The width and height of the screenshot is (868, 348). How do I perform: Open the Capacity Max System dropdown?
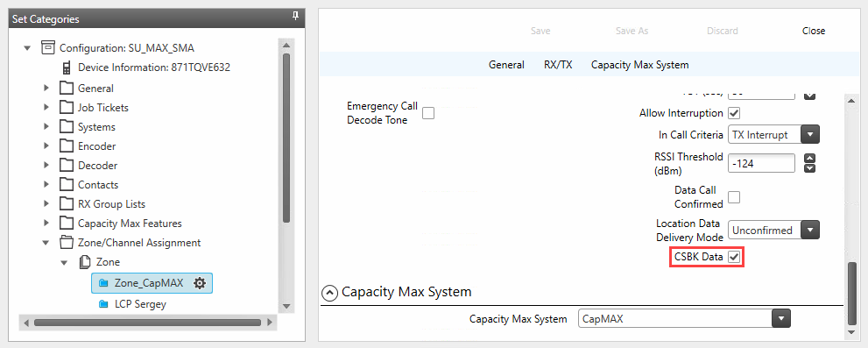click(x=781, y=318)
